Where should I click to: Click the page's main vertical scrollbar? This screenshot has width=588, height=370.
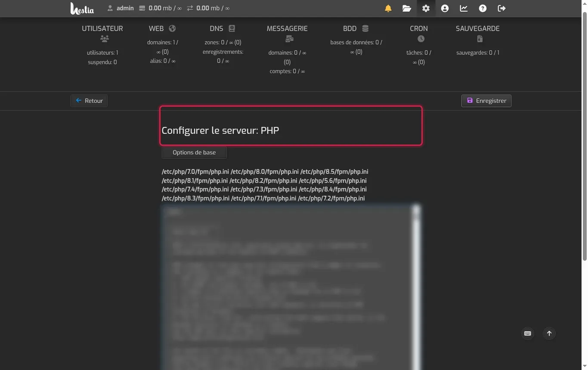click(585, 136)
